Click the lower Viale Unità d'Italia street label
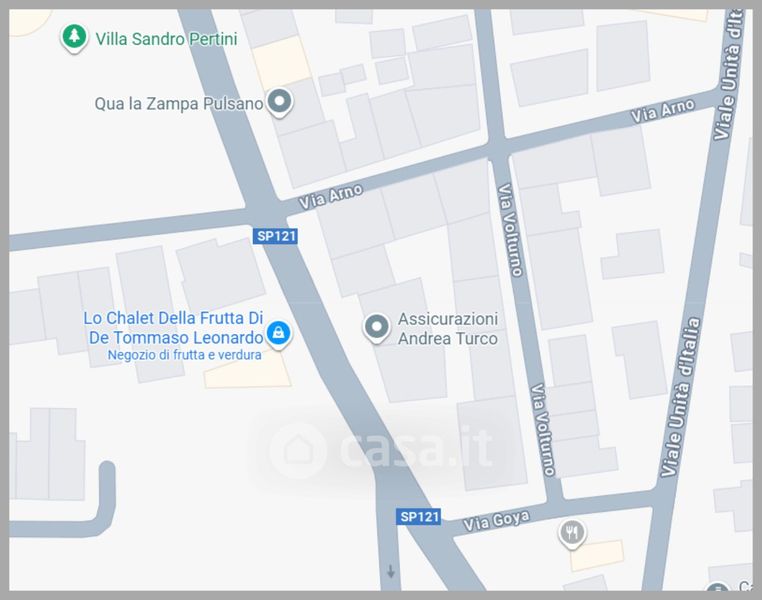The width and height of the screenshot is (762, 600). [682, 397]
